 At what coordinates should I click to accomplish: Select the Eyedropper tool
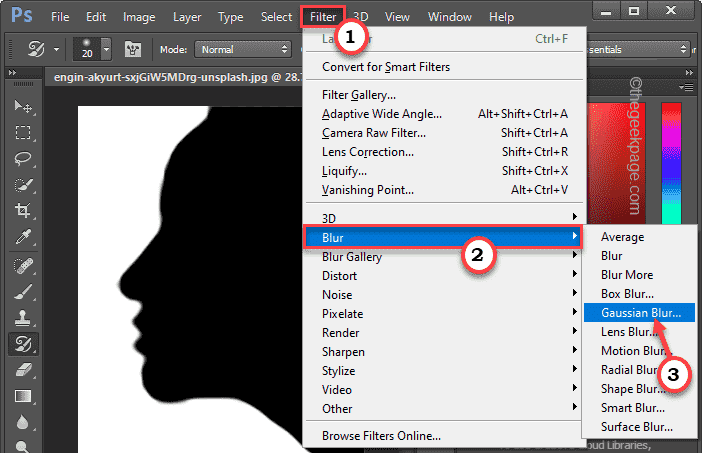(22, 237)
